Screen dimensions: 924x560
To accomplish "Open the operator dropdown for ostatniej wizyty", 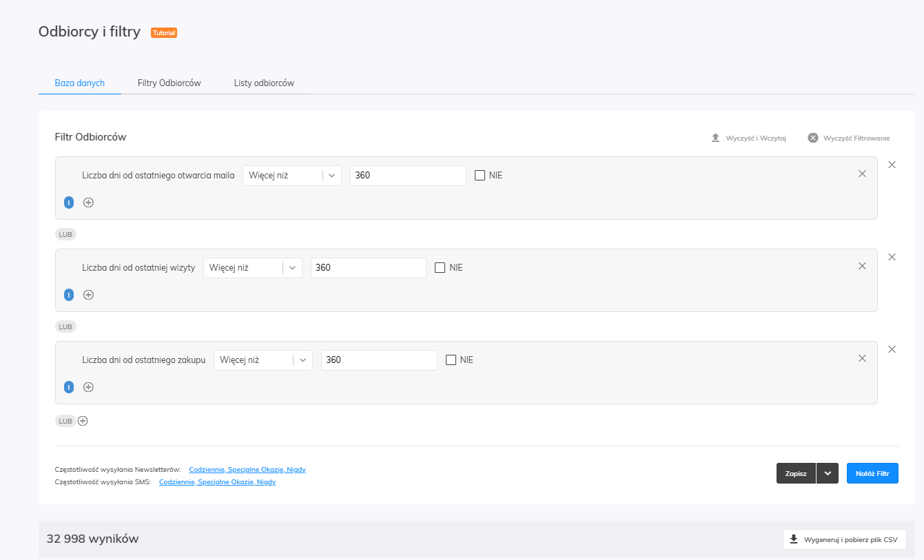I will (x=253, y=268).
